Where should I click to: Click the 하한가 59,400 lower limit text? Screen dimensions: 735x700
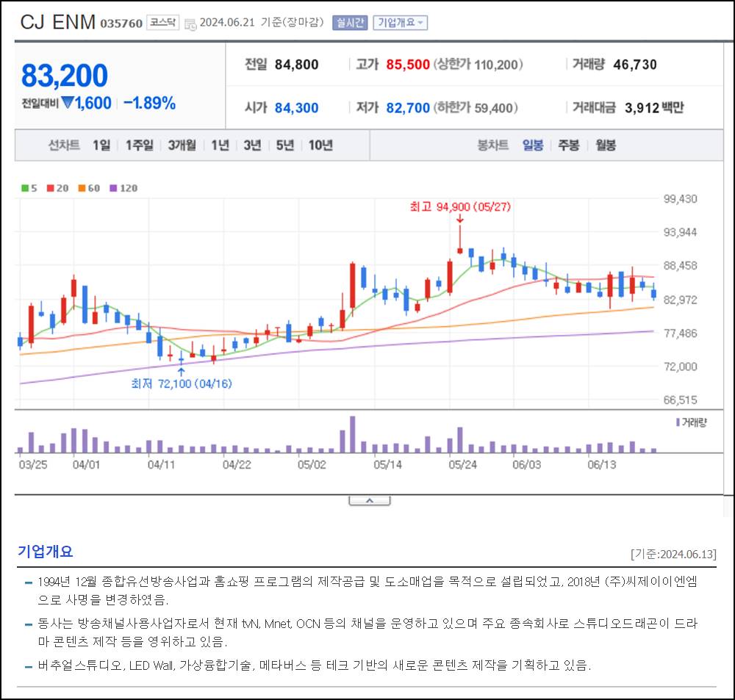point(476,108)
